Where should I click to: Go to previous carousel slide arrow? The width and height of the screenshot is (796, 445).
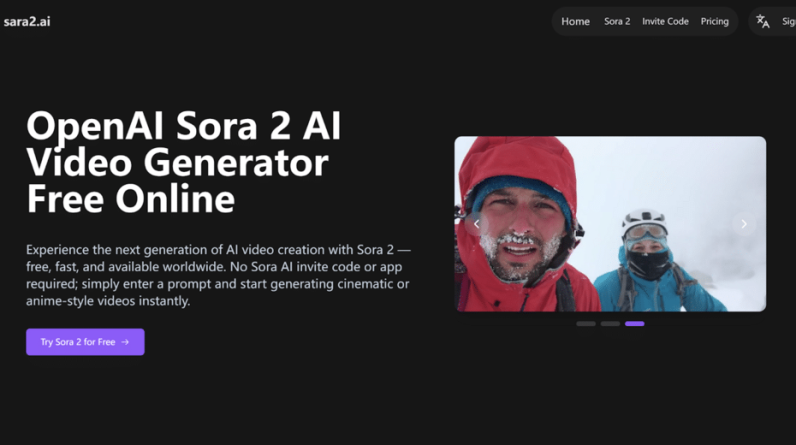(477, 224)
